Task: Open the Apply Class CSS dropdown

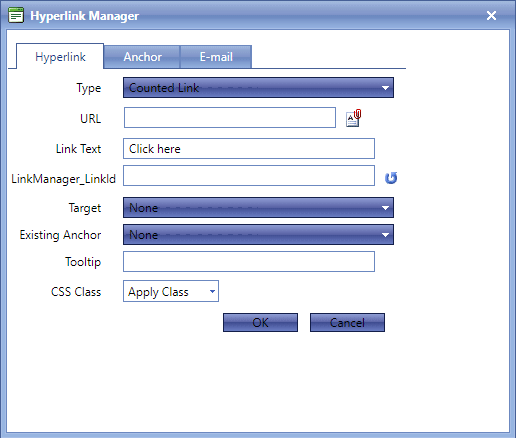Action: [x=171, y=291]
